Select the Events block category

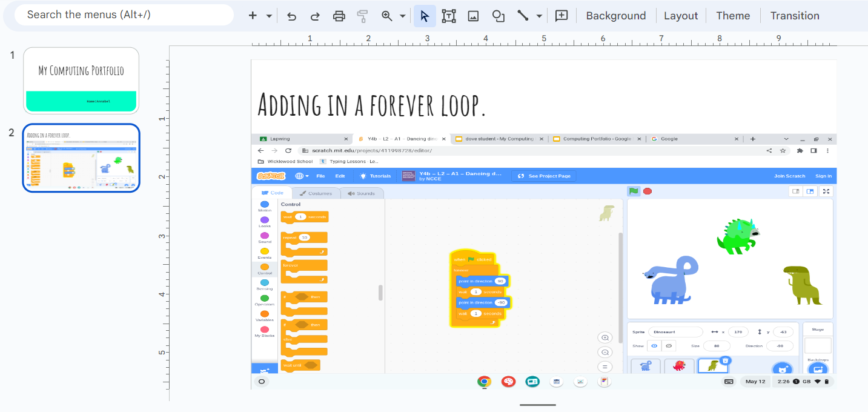click(x=265, y=254)
